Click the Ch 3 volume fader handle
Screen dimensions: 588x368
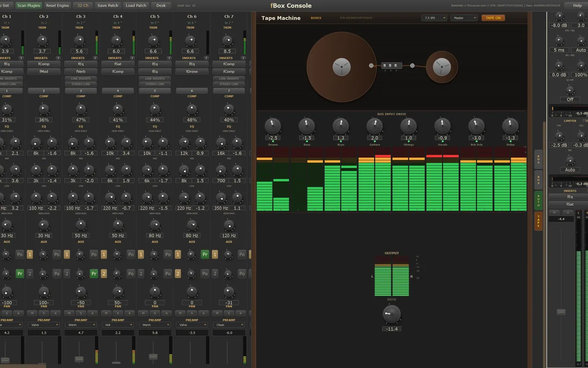click(79, 359)
